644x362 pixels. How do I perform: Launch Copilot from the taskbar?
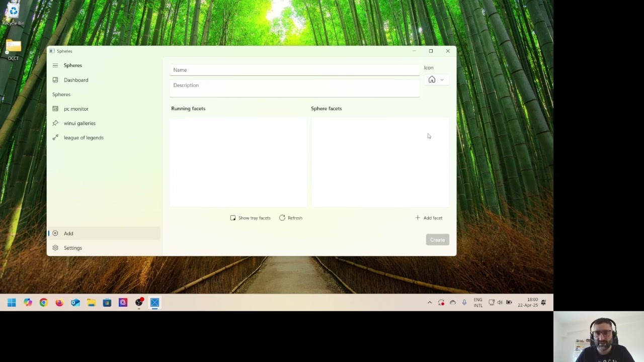pos(28,302)
